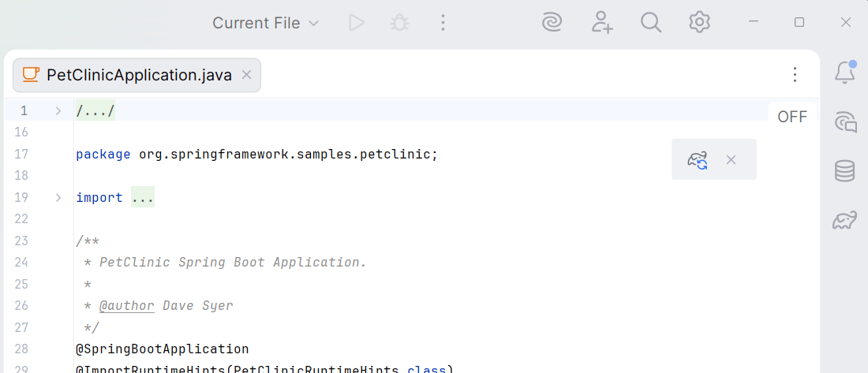Viewport: 868px width, 373px height.
Task: Click the folded /.../ comment placeholder
Action: (95, 110)
